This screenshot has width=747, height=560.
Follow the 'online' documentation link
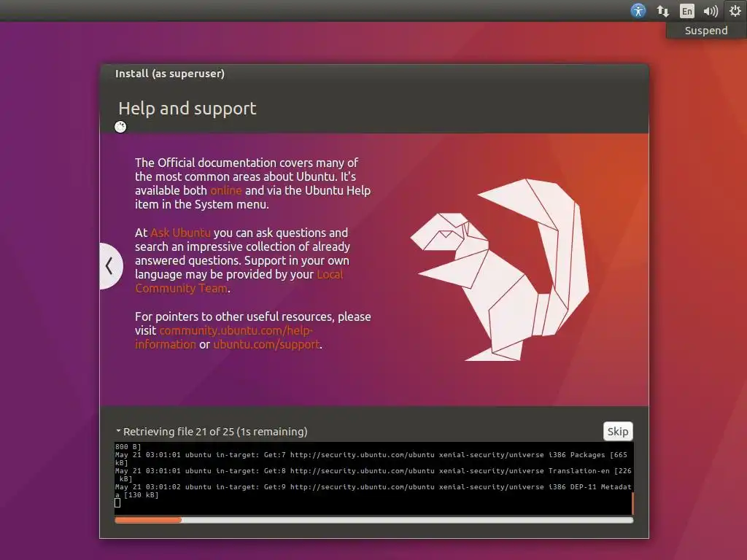[226, 190]
